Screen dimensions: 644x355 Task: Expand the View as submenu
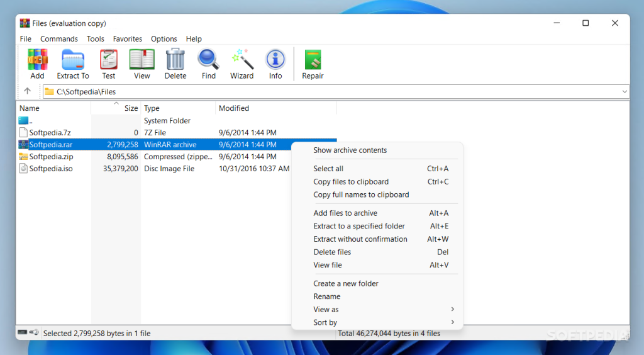[x=384, y=310]
